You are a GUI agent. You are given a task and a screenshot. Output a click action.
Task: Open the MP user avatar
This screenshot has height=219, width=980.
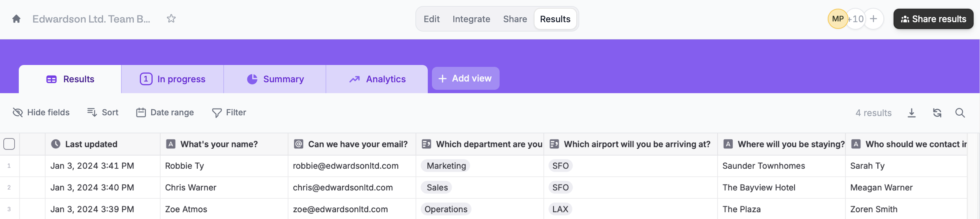pos(838,19)
